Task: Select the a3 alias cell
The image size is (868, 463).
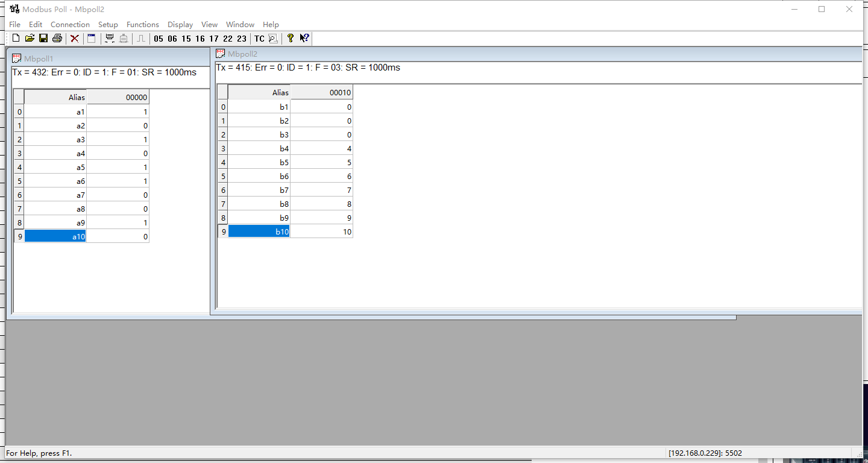Action: coord(55,139)
